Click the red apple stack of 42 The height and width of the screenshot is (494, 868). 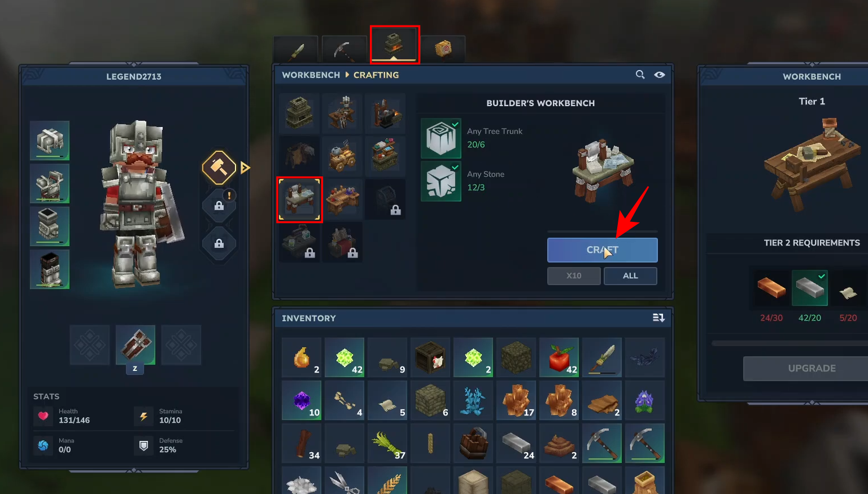pyautogui.click(x=559, y=357)
